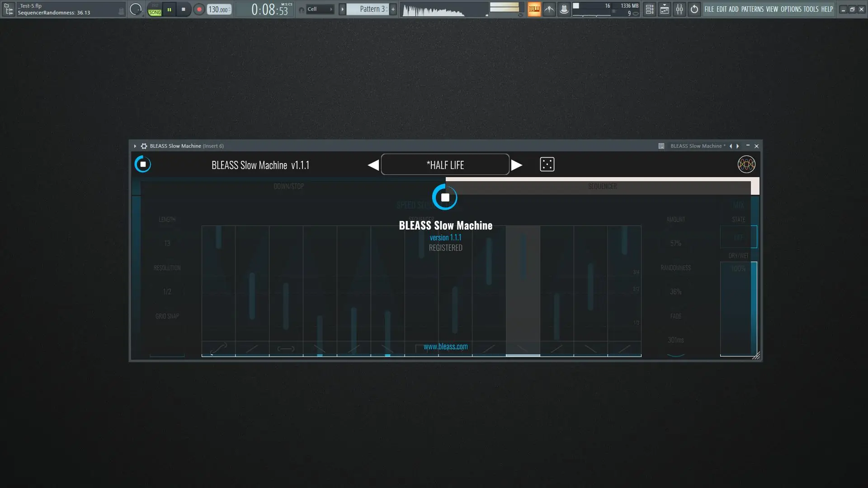Open the piano roll from the toolbar

coord(534,9)
